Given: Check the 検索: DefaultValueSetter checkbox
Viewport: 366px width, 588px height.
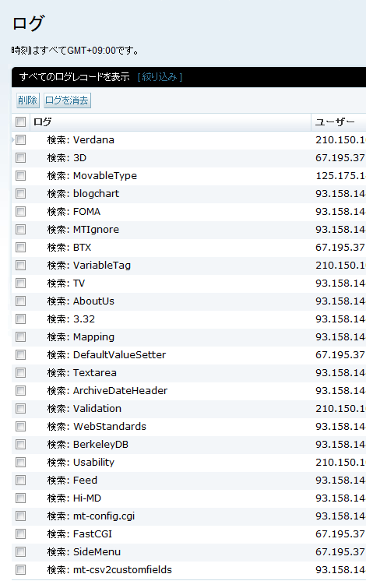Looking at the screenshot, I should tap(20, 355).
